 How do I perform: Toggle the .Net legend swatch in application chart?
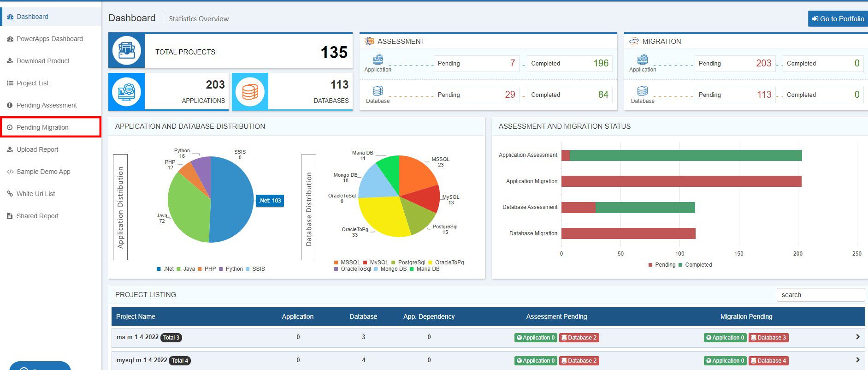[x=159, y=269]
